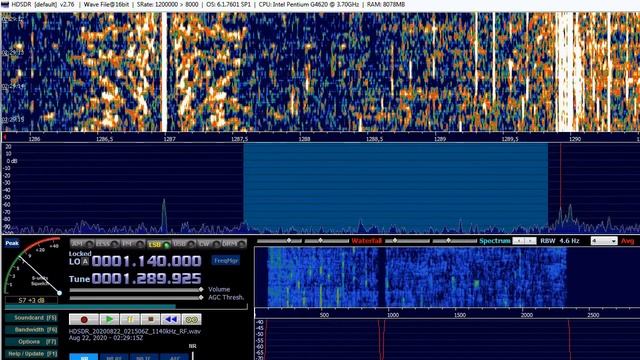This screenshot has height=360, width=640.
Task: Click 1289 on the RF frequency scale
Action: 440,139
